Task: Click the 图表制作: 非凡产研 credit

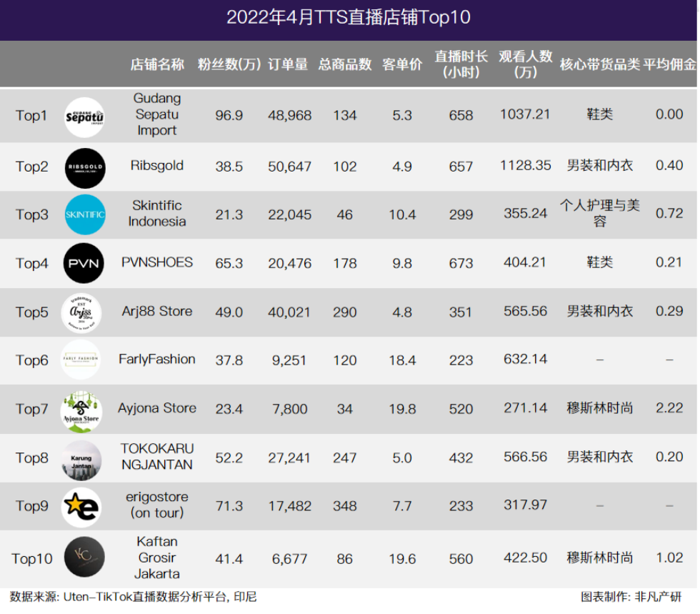Action: click(x=631, y=597)
